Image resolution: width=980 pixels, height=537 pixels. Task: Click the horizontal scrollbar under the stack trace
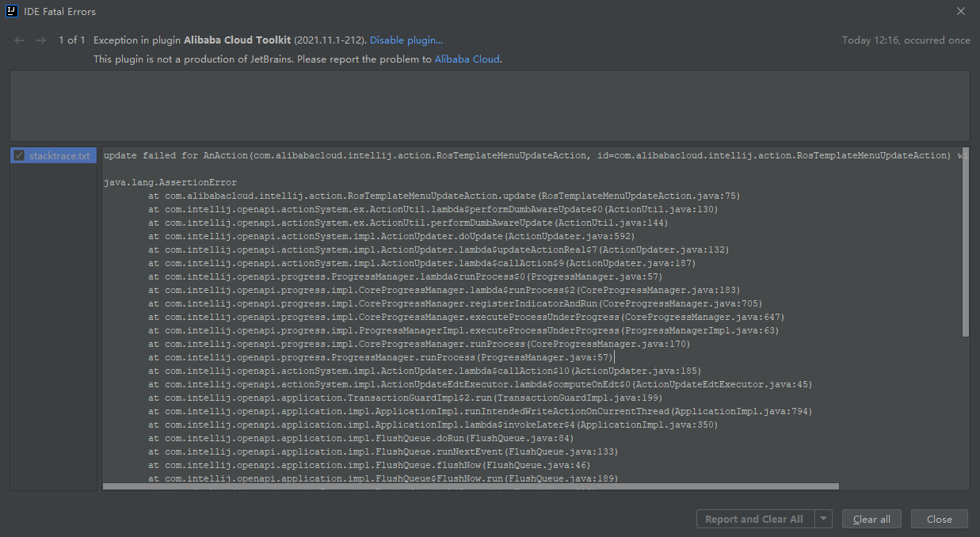click(471, 486)
